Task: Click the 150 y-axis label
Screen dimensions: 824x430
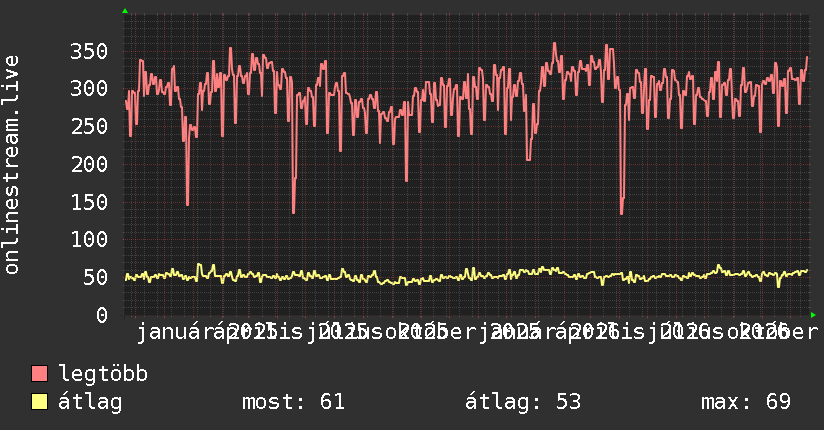Action: pos(89,202)
